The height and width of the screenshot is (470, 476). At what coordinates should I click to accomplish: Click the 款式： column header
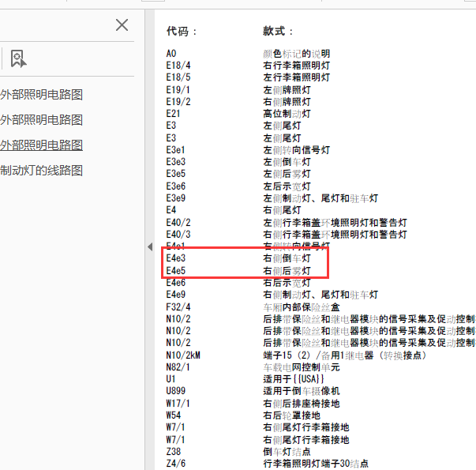(x=278, y=32)
